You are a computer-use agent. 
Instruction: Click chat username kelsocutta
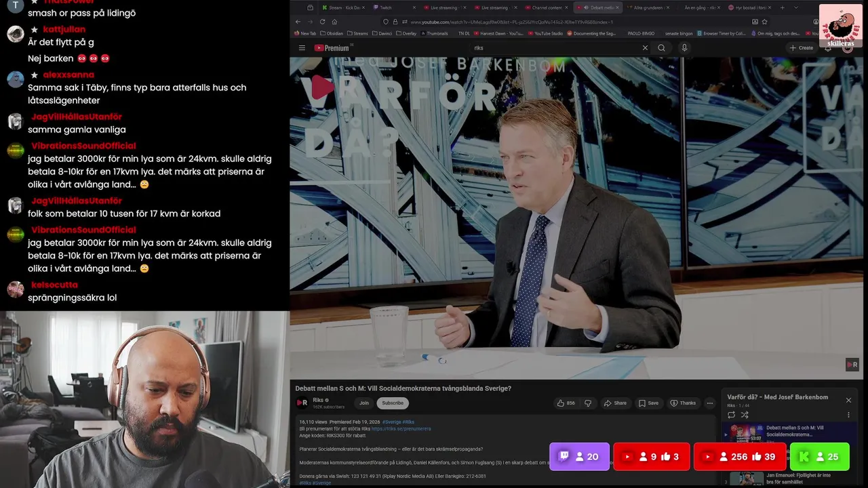[x=54, y=285]
